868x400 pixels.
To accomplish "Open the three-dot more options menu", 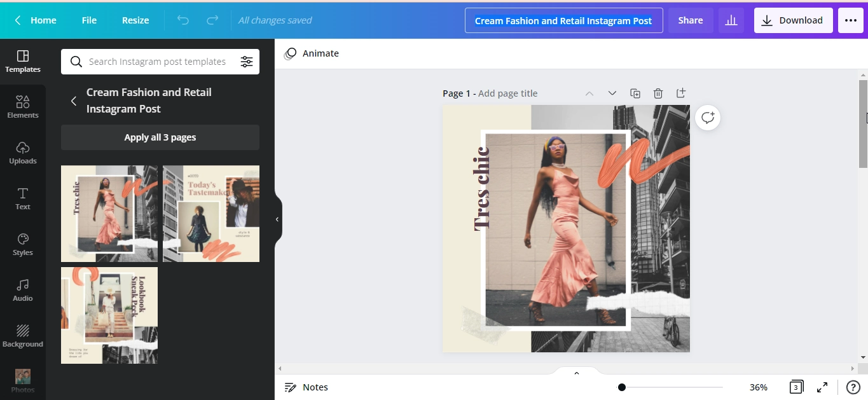I will pos(851,20).
